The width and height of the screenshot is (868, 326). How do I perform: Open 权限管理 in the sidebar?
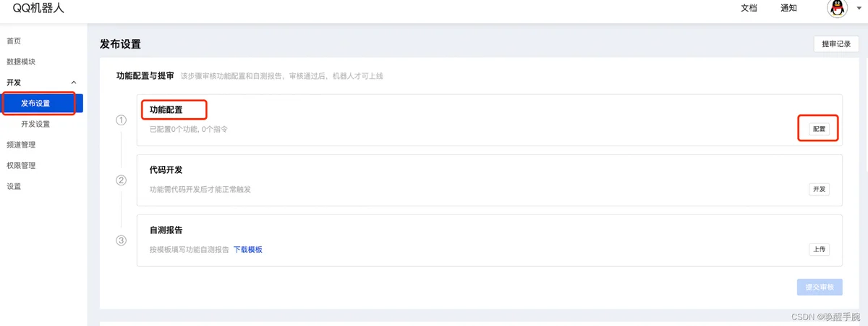coord(21,166)
